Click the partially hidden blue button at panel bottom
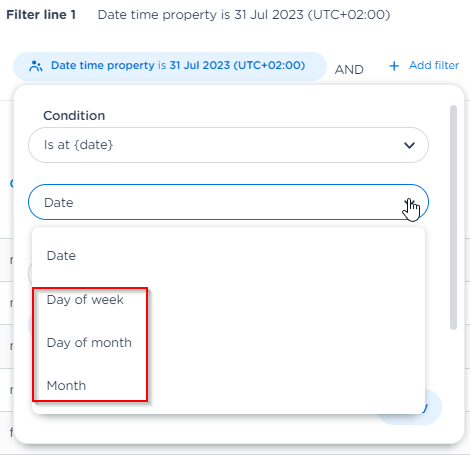This screenshot has height=455, width=470. tap(433, 407)
